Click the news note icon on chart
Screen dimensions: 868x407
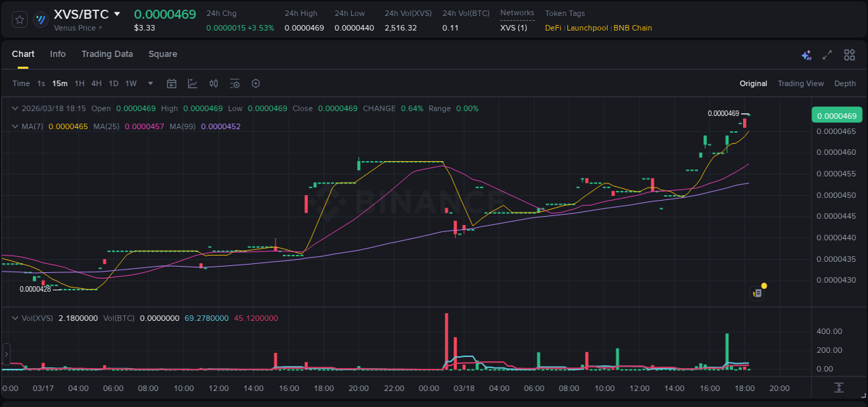[x=758, y=293]
